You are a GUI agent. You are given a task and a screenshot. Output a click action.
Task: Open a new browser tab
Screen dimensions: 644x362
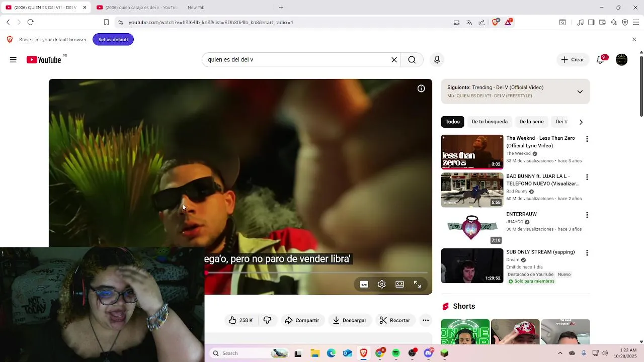281,8
